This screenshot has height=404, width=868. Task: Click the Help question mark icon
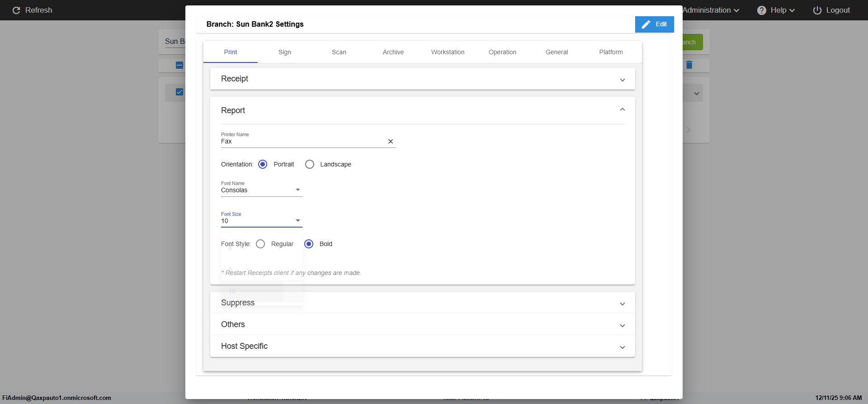[x=762, y=10]
